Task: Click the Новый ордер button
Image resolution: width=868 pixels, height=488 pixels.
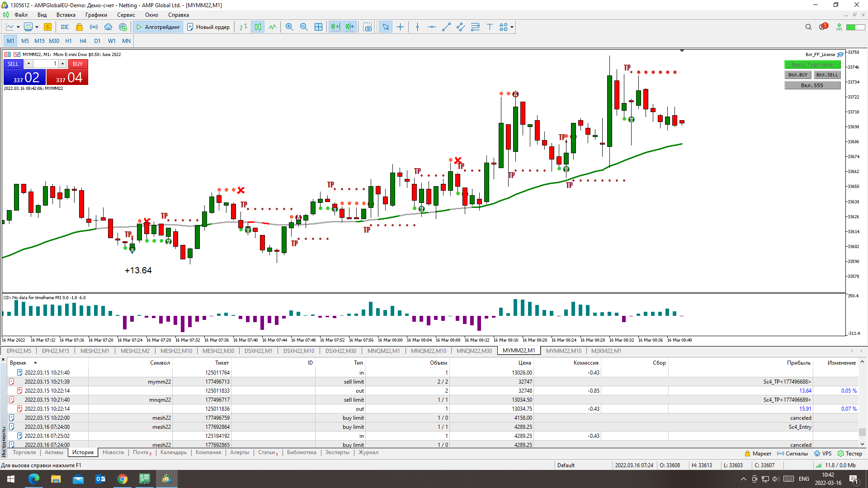Action: 208,27
